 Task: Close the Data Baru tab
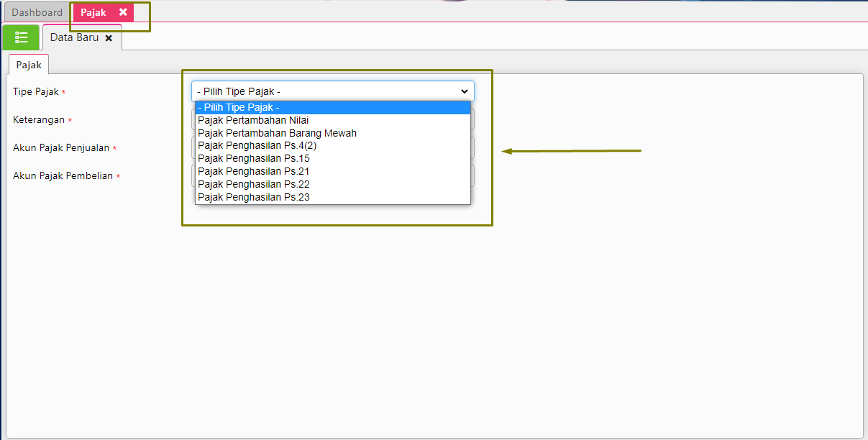point(109,38)
